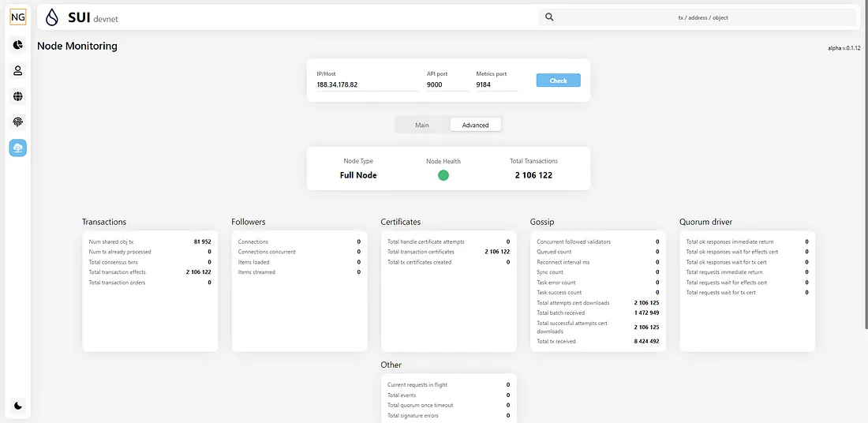
Task: Click the SUI droplet logo
Action: pyautogui.click(x=52, y=17)
